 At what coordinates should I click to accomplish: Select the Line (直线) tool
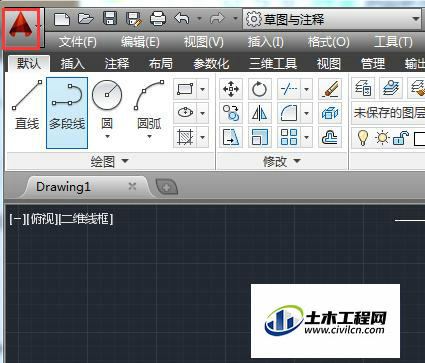coord(27,106)
